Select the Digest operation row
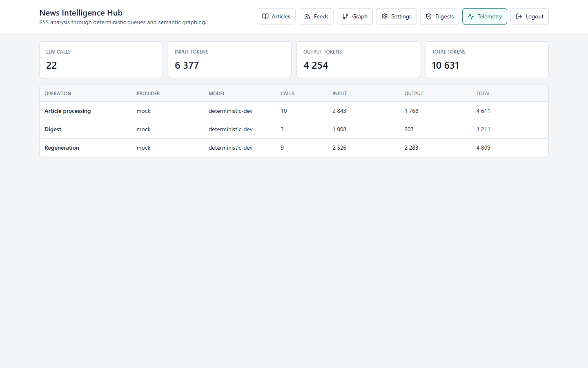Viewport: 588px width, 368px height. point(294,129)
